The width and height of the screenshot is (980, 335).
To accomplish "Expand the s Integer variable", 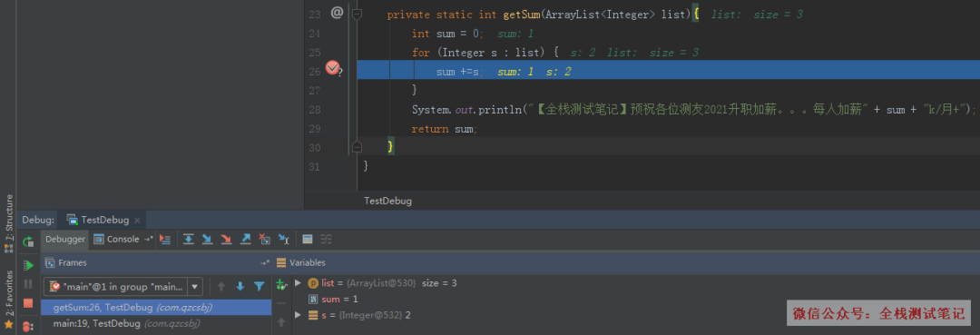I will 299,315.
